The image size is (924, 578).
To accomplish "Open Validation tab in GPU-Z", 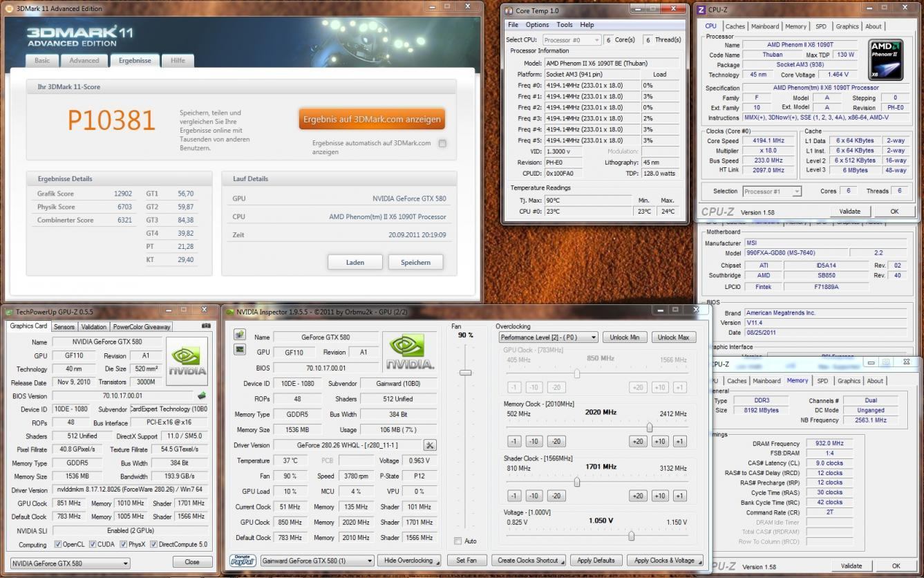I will point(94,327).
